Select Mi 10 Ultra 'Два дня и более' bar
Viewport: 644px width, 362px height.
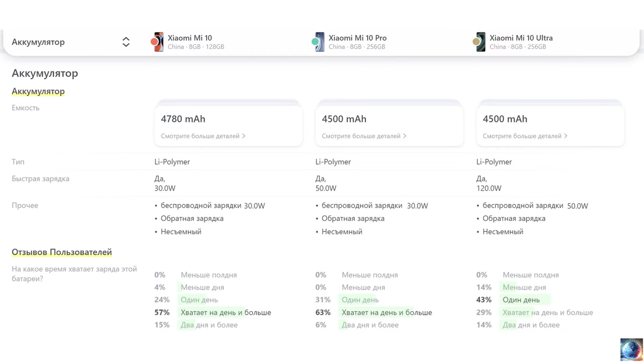click(x=531, y=325)
